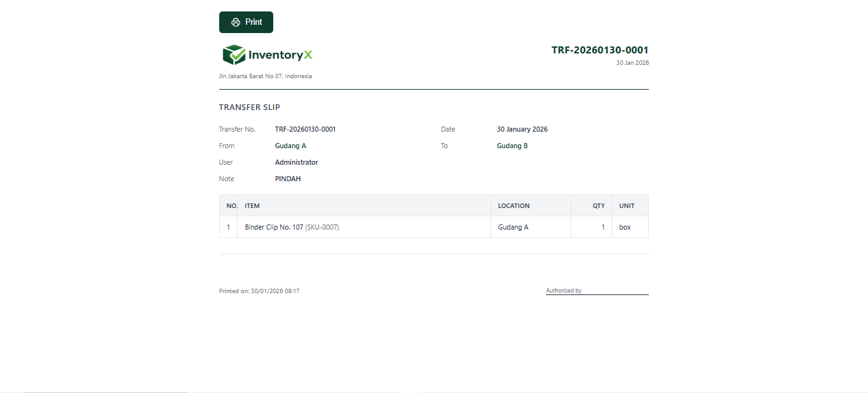The width and height of the screenshot is (868, 393).
Task: Click the Gudang B destination warehouse label
Action: [x=512, y=146]
